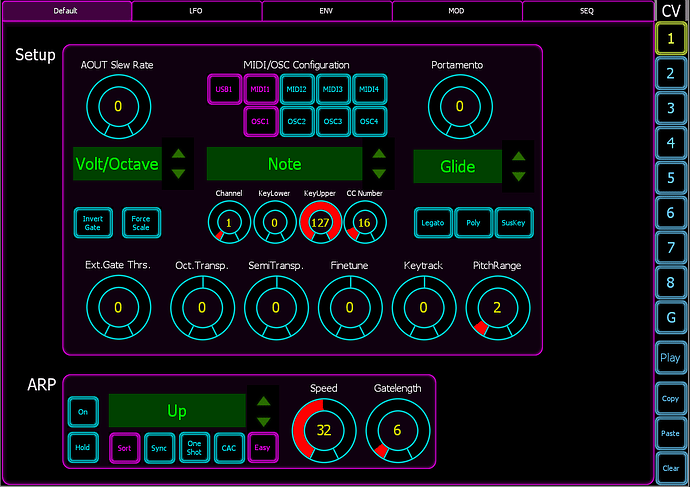
Task: Click the Oct.Transp. knob
Action: [x=202, y=308]
